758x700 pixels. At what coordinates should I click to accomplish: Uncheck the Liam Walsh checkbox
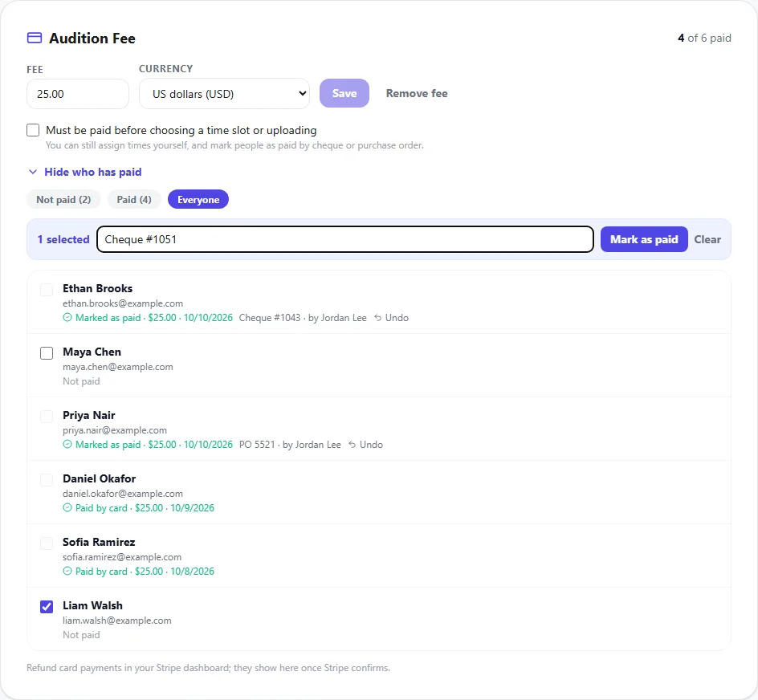point(47,607)
